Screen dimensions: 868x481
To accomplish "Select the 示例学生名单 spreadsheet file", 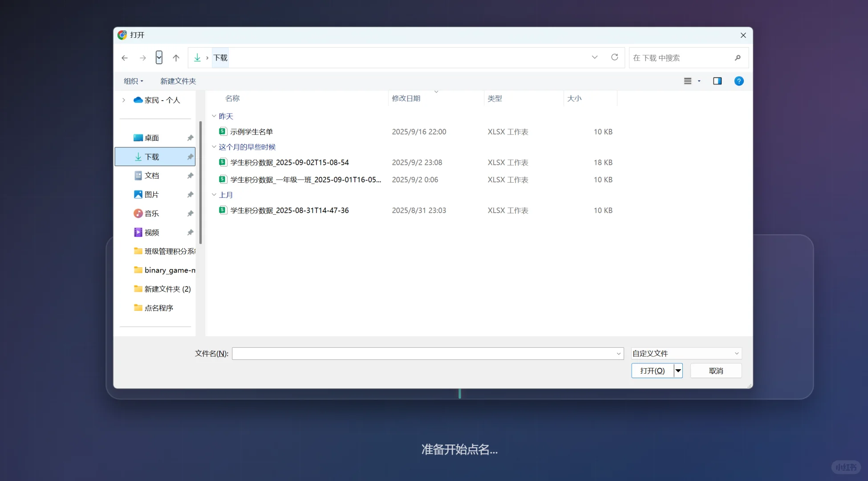I will 251,132.
